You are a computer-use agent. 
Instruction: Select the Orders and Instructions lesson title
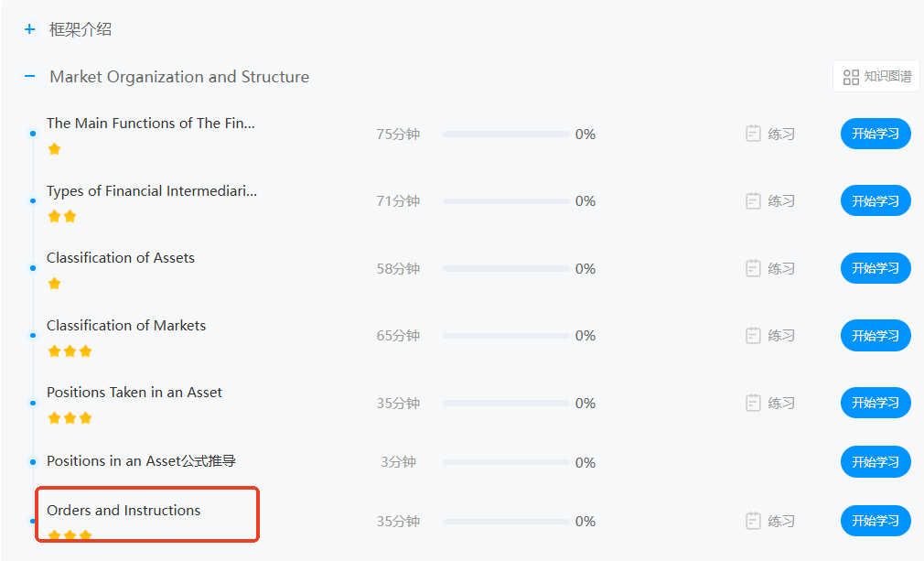[124, 511]
